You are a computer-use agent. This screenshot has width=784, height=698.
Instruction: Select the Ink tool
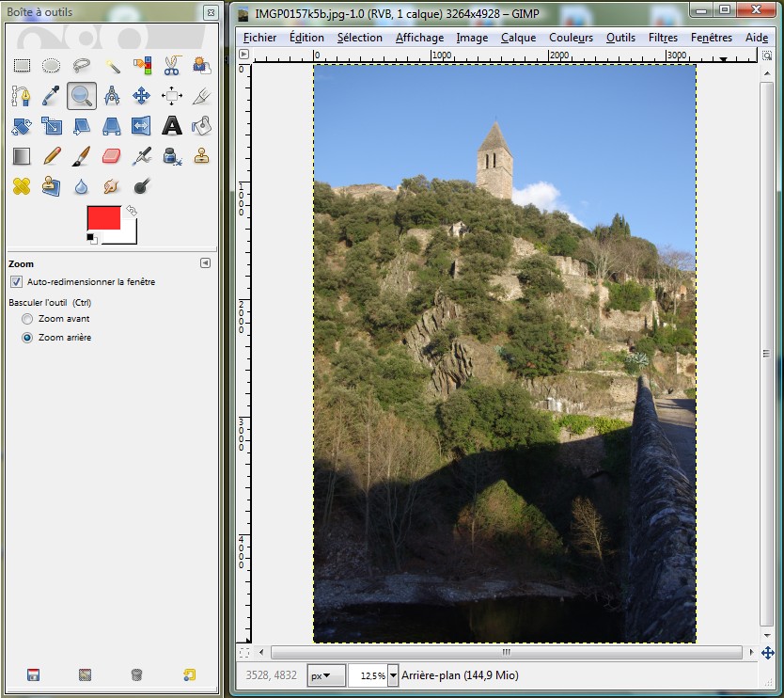point(171,156)
